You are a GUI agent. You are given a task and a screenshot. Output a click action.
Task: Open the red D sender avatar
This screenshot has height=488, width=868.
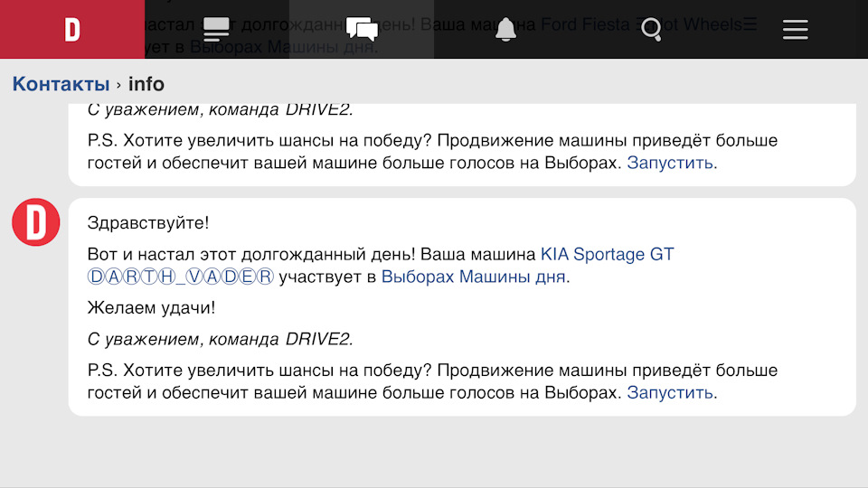pyautogui.click(x=36, y=222)
